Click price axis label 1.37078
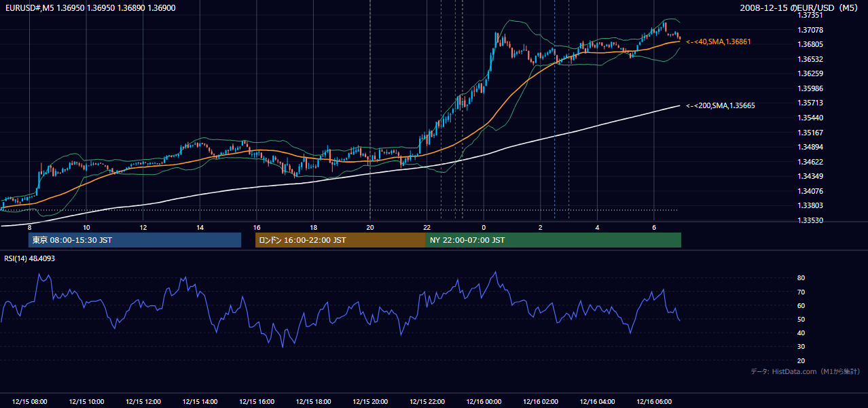This screenshot has height=408, width=868. point(812,30)
